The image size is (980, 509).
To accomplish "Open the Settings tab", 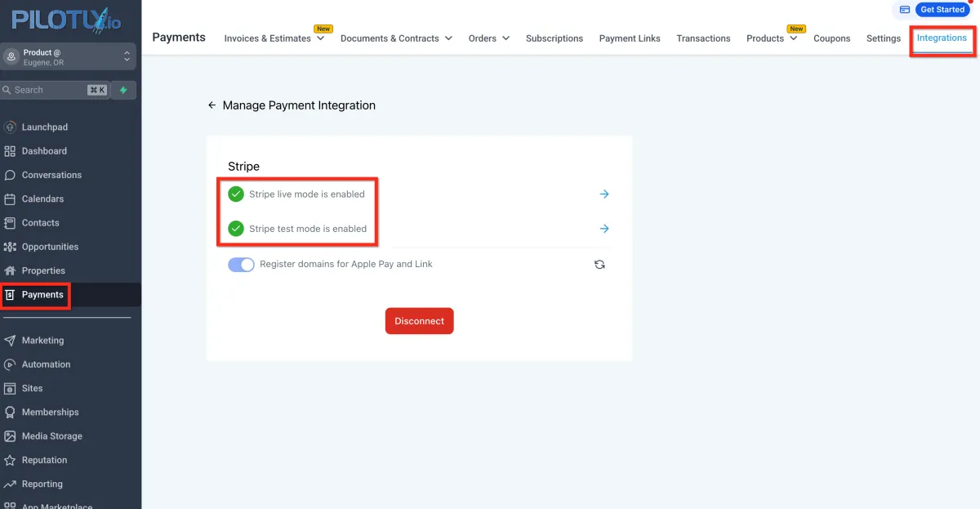I will (x=883, y=38).
